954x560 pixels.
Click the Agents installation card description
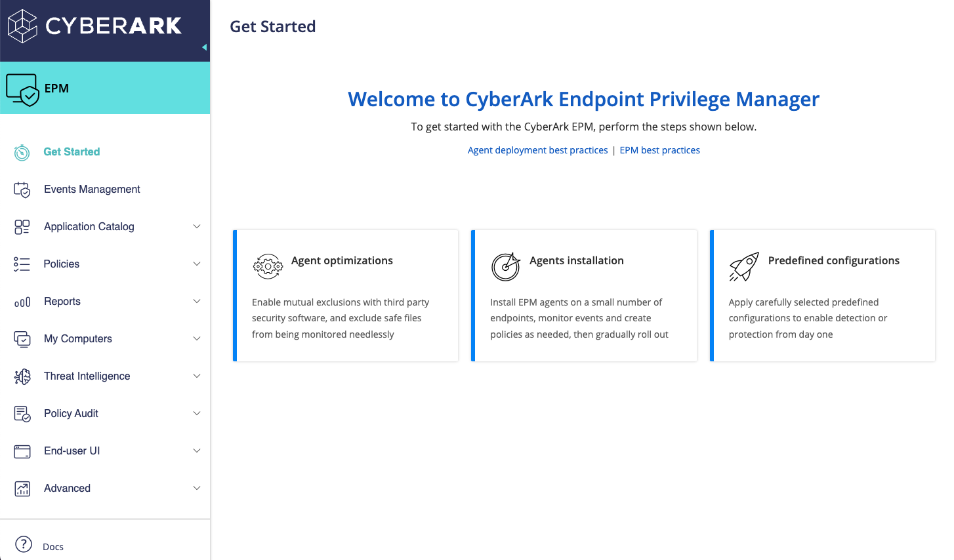(579, 318)
